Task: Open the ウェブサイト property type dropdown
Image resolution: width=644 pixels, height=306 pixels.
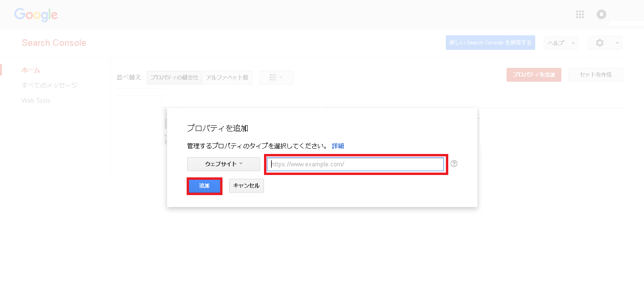Action: point(223,164)
